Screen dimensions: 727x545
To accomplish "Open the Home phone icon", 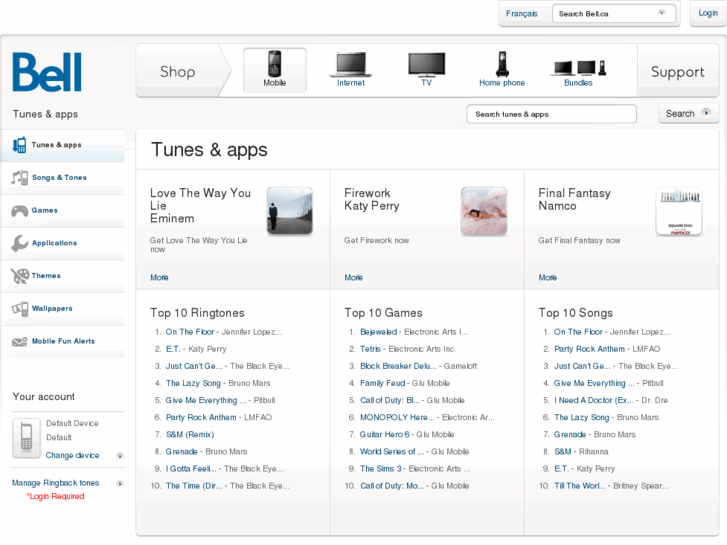I will tap(502, 65).
